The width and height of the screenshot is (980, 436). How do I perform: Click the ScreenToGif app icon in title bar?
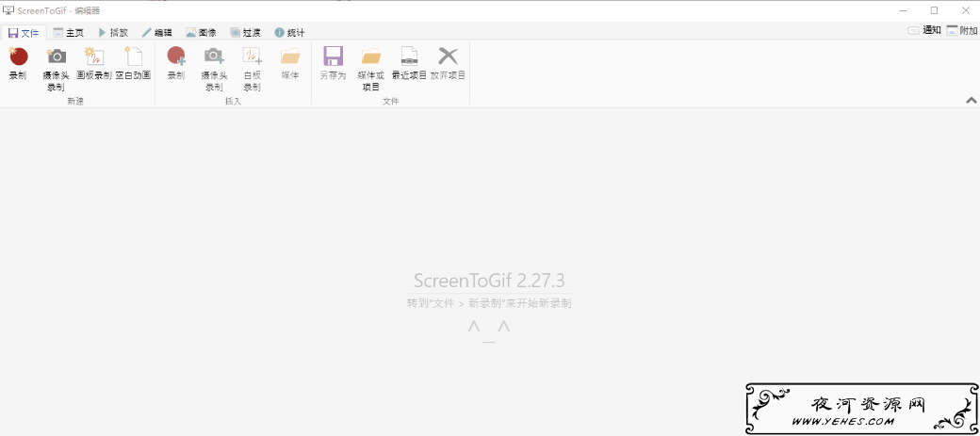point(8,10)
